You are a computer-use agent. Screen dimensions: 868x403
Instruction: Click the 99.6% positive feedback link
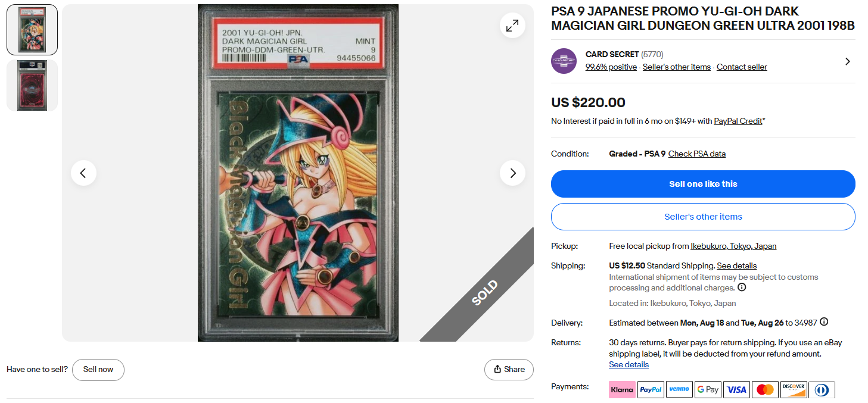(x=611, y=67)
